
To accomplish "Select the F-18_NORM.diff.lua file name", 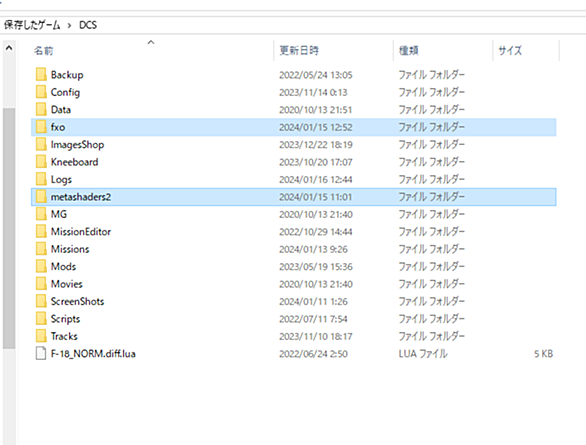I will [93, 353].
